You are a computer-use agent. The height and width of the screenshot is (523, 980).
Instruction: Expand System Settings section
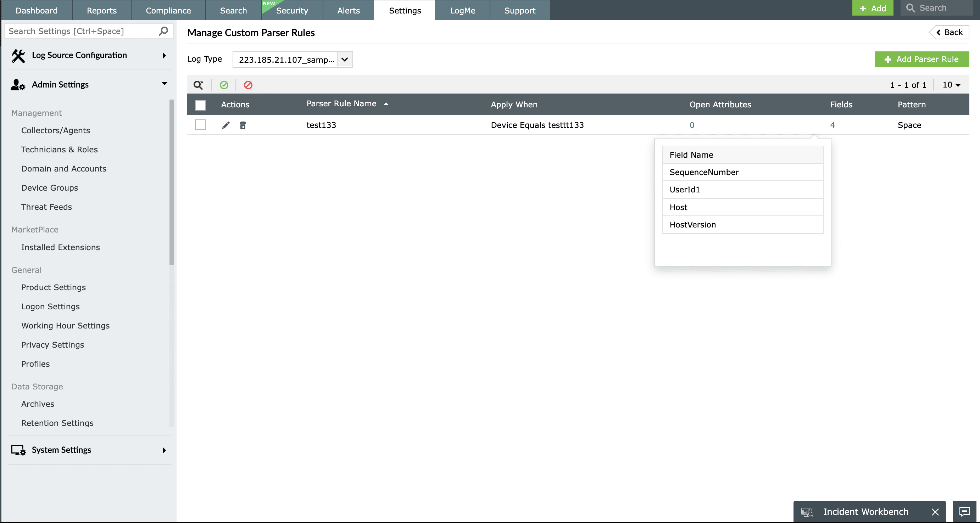pyautogui.click(x=165, y=450)
